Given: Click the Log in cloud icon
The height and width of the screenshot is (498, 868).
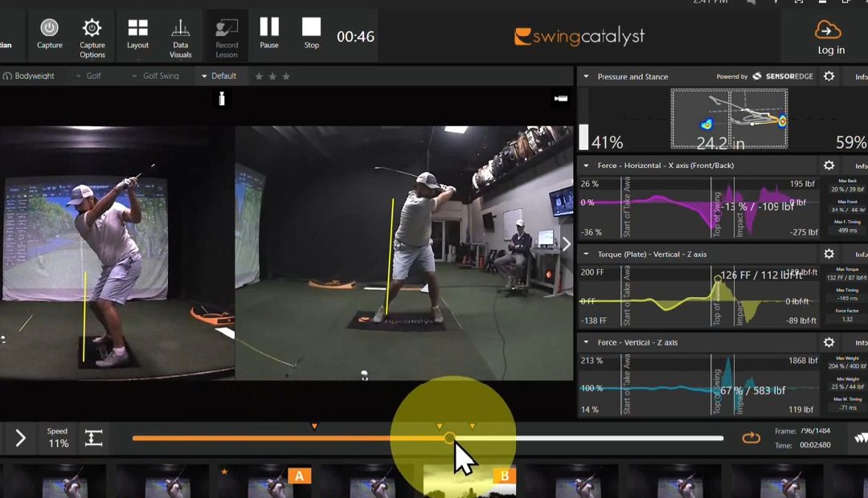Looking at the screenshot, I should tap(828, 30).
